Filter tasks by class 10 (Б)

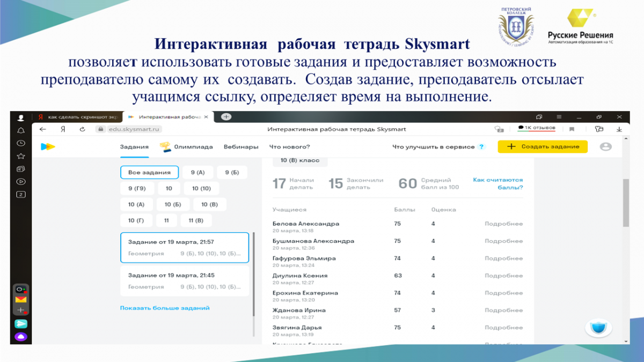tap(173, 205)
